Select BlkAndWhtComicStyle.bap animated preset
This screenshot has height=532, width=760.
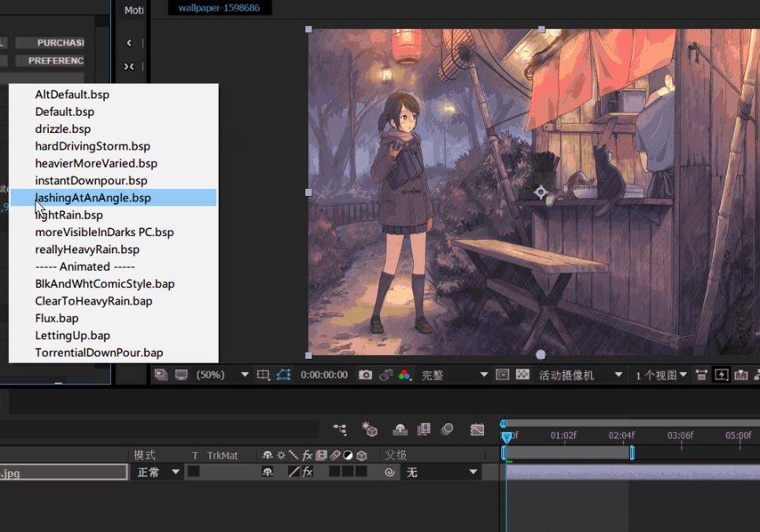[x=113, y=283]
